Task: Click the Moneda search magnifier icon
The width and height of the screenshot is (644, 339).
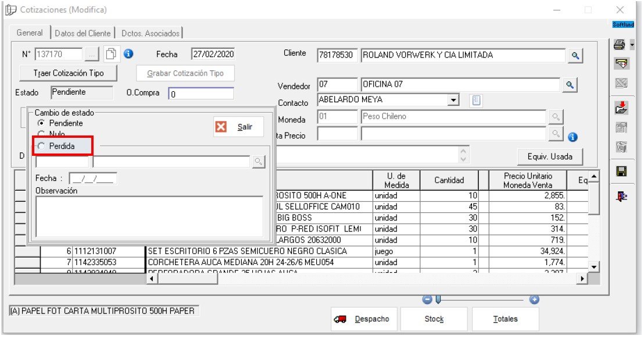Action: pos(555,117)
